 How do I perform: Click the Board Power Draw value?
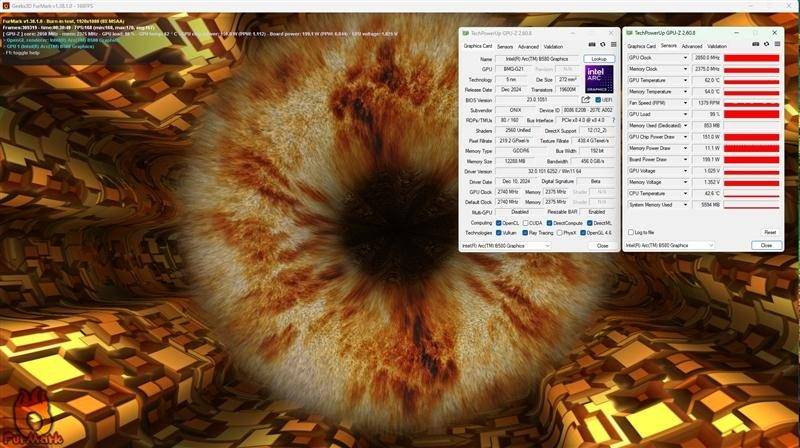point(706,159)
